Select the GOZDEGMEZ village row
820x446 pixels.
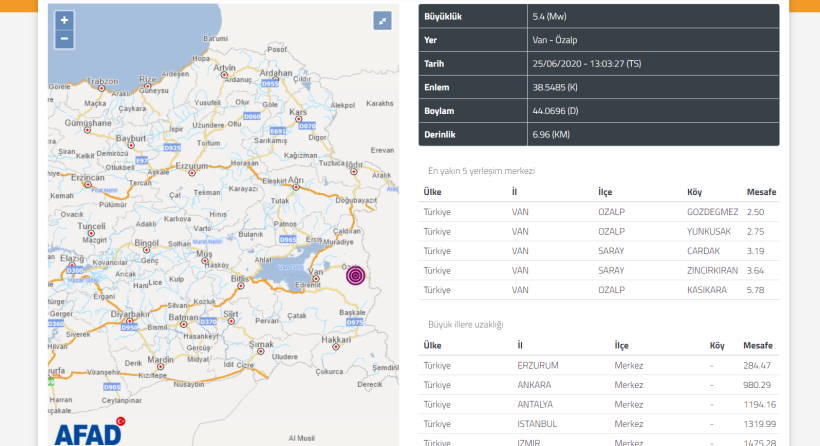click(x=598, y=212)
